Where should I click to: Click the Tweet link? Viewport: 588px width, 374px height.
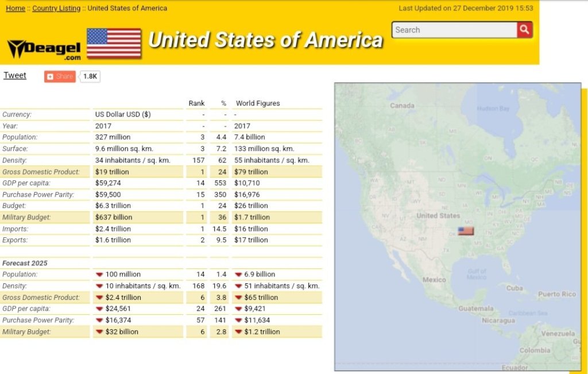[x=15, y=75]
